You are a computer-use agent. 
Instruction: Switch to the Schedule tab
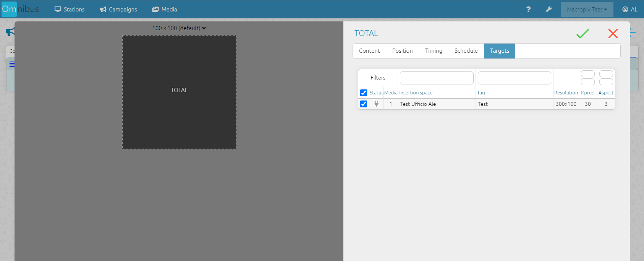click(x=466, y=51)
